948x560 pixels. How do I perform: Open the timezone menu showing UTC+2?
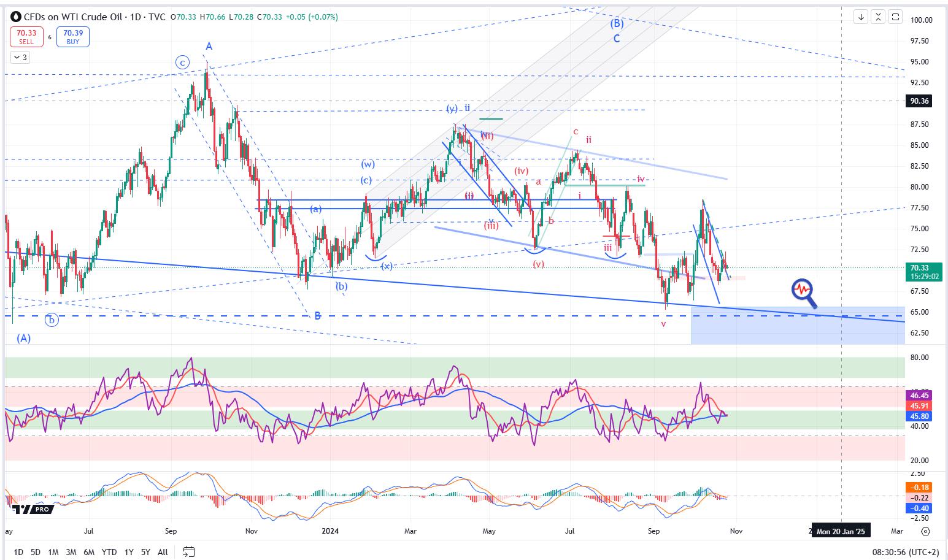click(908, 552)
